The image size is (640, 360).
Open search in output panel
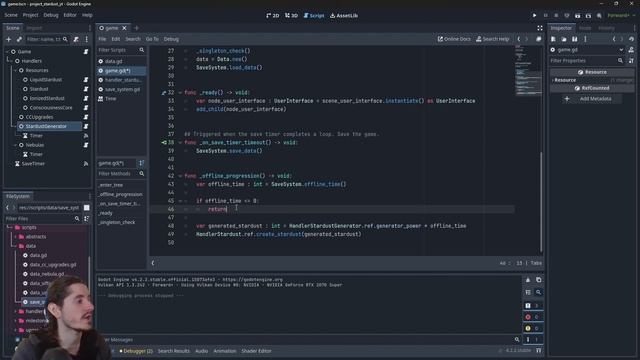[538, 292]
